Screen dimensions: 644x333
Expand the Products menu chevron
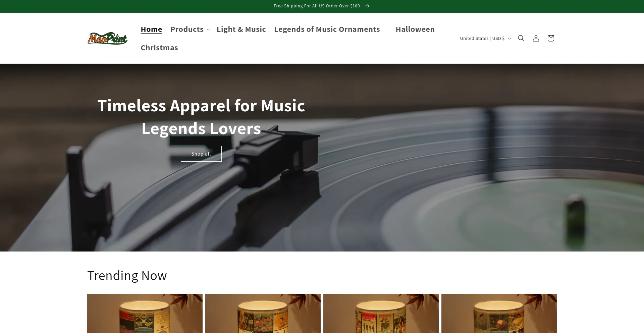[x=208, y=30]
